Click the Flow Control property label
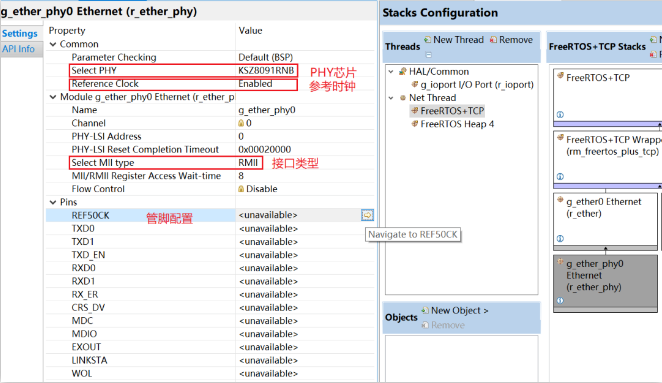This screenshot has height=383, width=662. [98, 189]
